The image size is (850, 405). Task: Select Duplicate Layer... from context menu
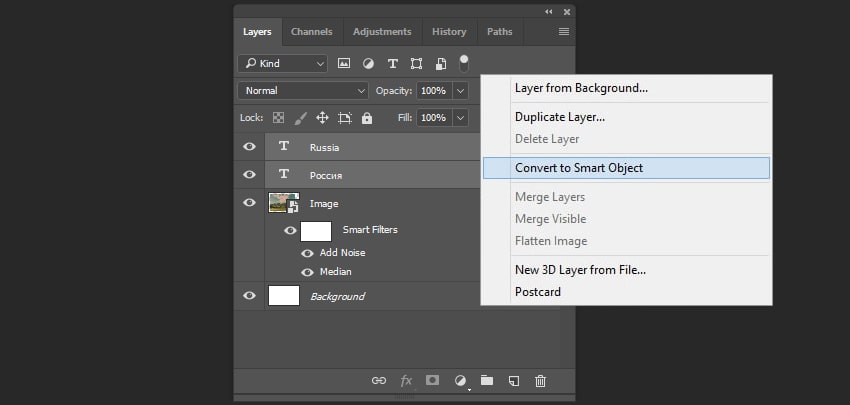(559, 117)
